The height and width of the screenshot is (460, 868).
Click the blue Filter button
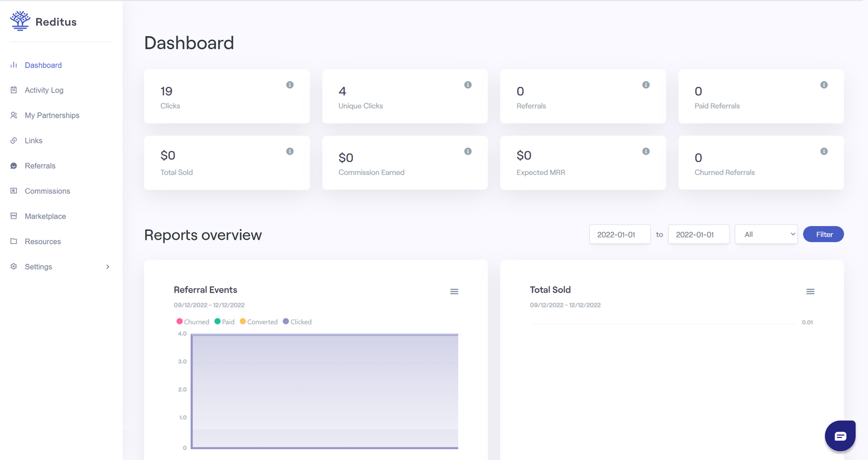(823, 234)
